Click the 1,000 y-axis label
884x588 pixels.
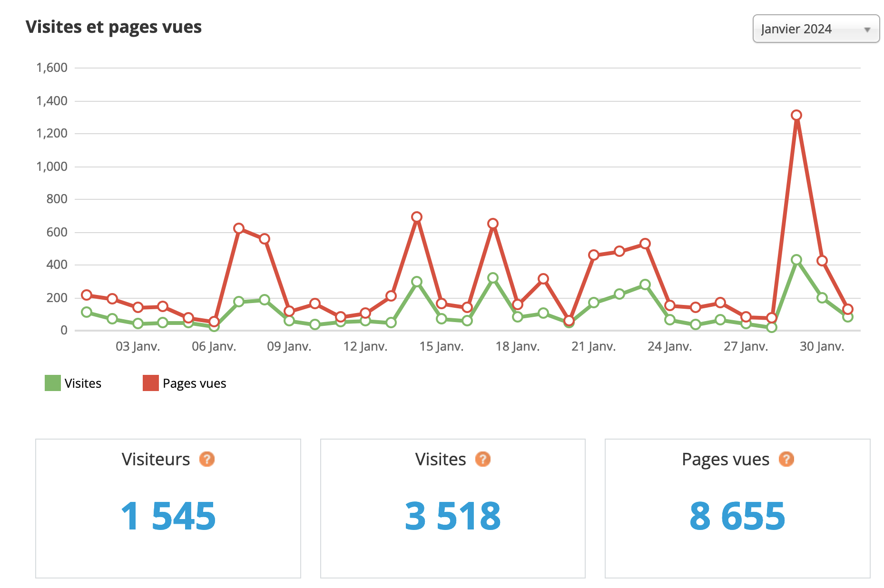52,167
